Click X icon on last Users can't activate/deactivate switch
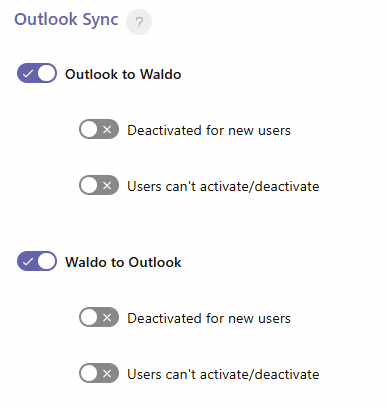 point(107,373)
